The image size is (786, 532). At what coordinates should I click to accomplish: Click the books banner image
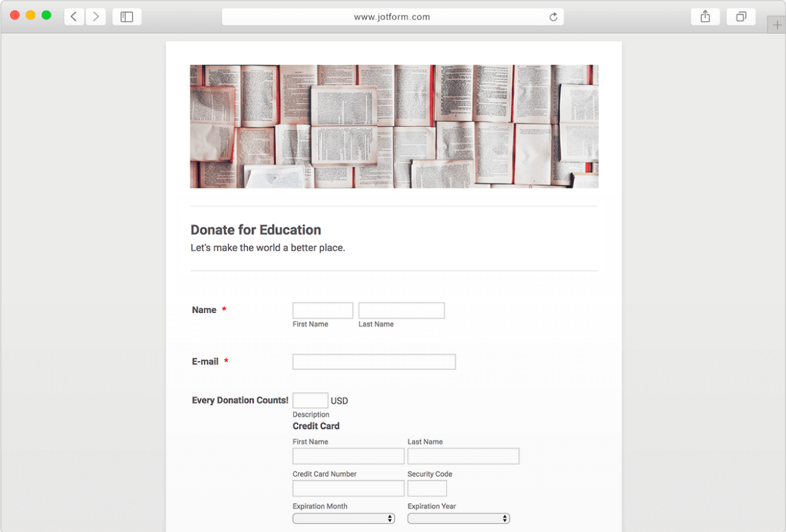point(394,126)
